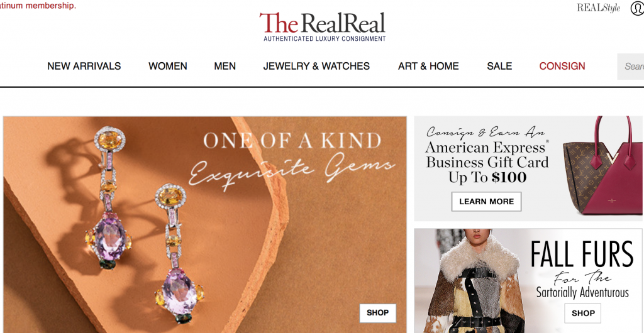The height and width of the screenshot is (333, 644).
Task: Click Shop on Exquisite Gems banner
Action: pyautogui.click(x=378, y=313)
